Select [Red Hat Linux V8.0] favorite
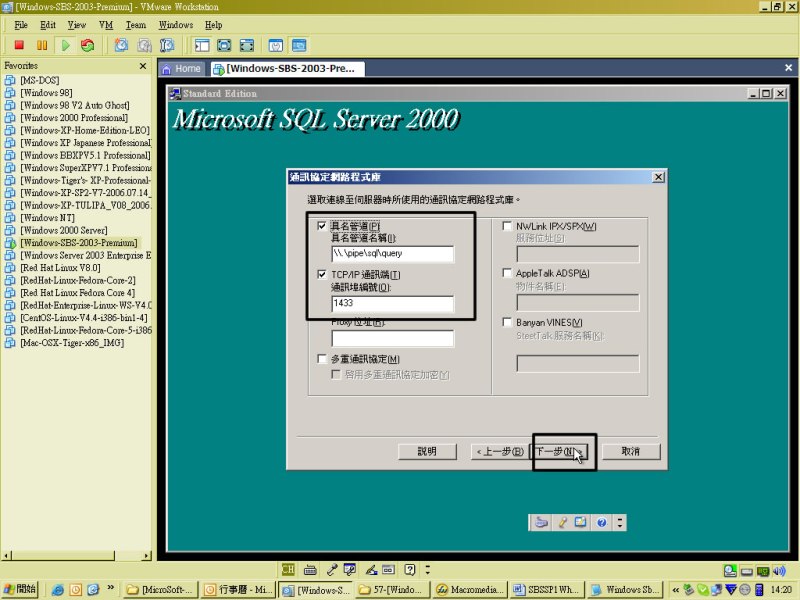The height and width of the screenshot is (600, 800). pos(60,268)
